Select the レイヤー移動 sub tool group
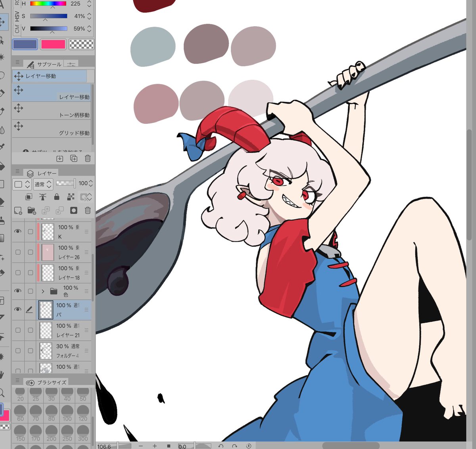Viewport: 476px width, 449px height. pyautogui.click(x=50, y=76)
